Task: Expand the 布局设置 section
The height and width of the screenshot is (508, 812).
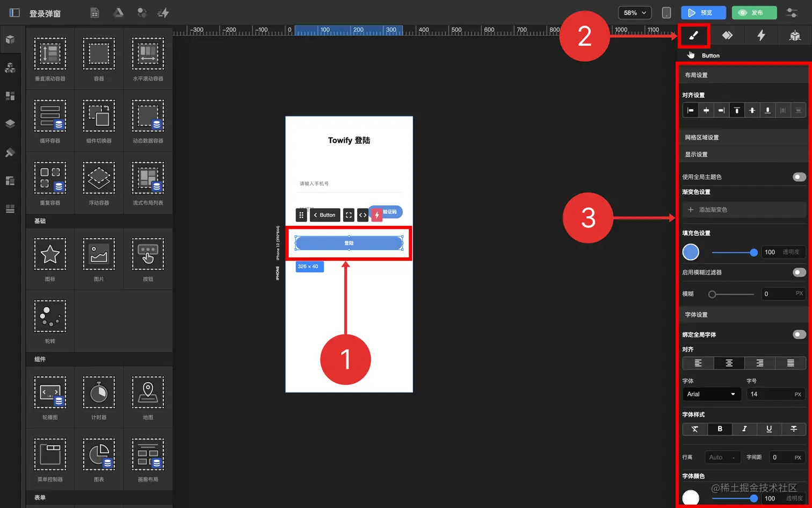Action: pos(743,75)
